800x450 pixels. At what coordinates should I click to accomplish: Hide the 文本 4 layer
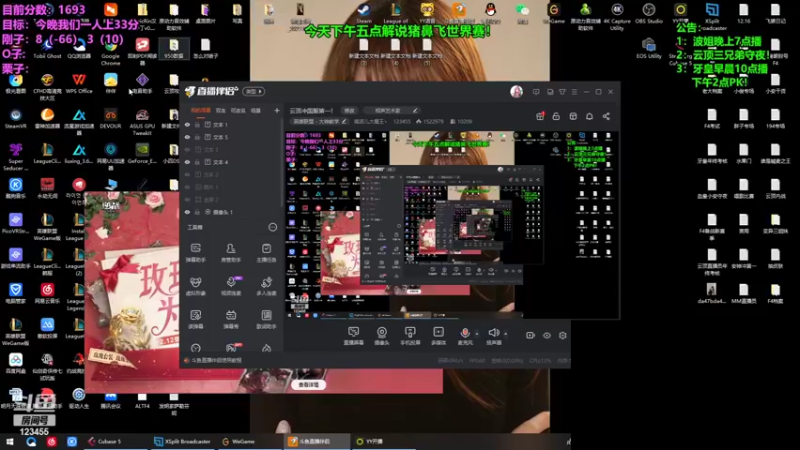pos(187,162)
